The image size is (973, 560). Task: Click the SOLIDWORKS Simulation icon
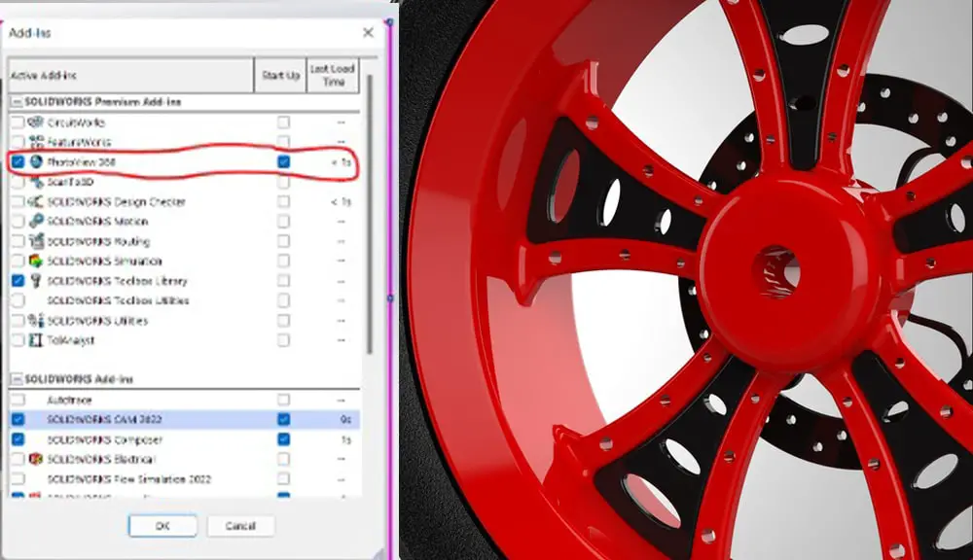pyautogui.click(x=36, y=261)
